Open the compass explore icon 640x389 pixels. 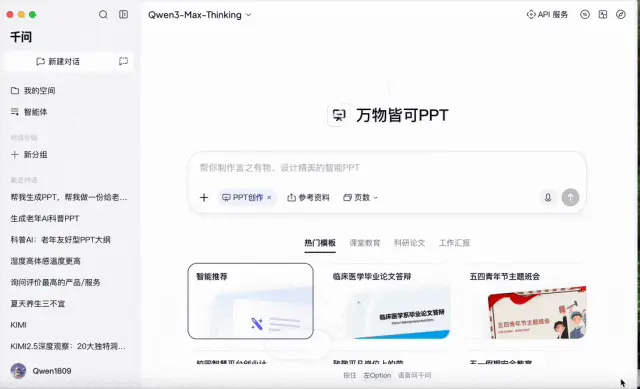pos(621,15)
